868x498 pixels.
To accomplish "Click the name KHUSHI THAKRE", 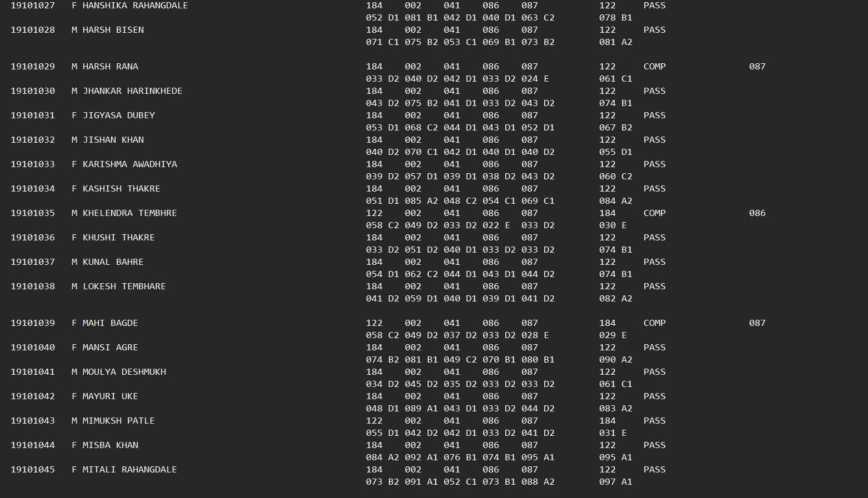I will (119, 238).
